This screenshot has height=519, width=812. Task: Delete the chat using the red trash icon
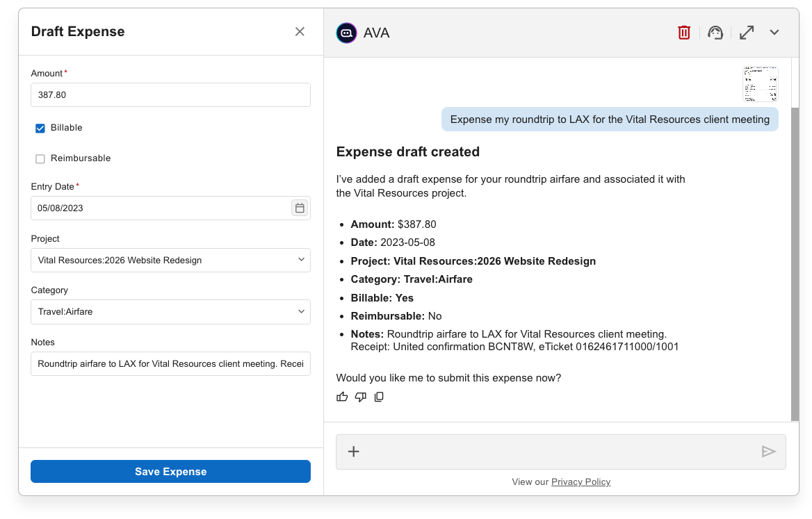684,33
